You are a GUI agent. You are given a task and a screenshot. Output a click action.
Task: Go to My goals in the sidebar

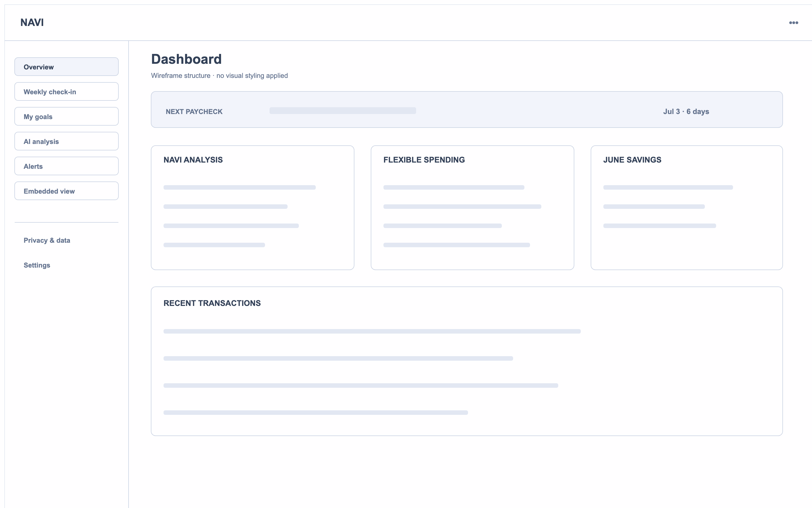coord(67,116)
